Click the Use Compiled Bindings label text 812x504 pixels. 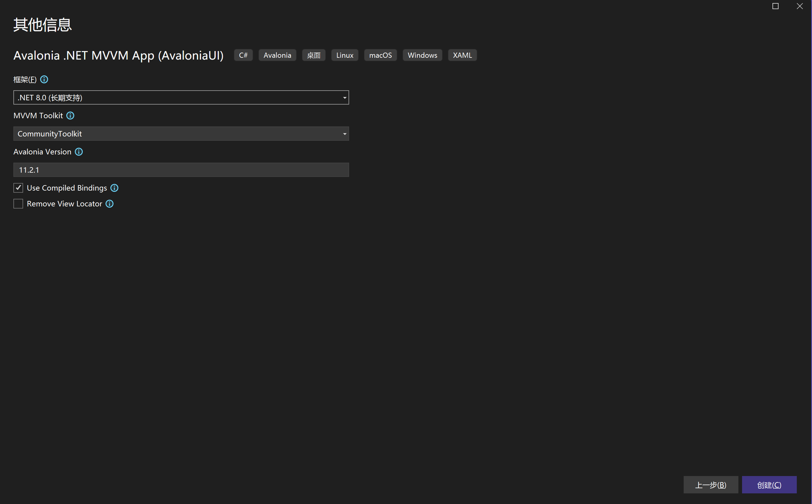[67, 188]
